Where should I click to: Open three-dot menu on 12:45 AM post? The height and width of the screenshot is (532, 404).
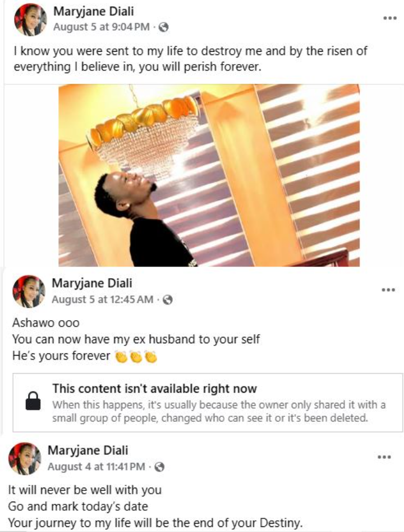click(388, 290)
